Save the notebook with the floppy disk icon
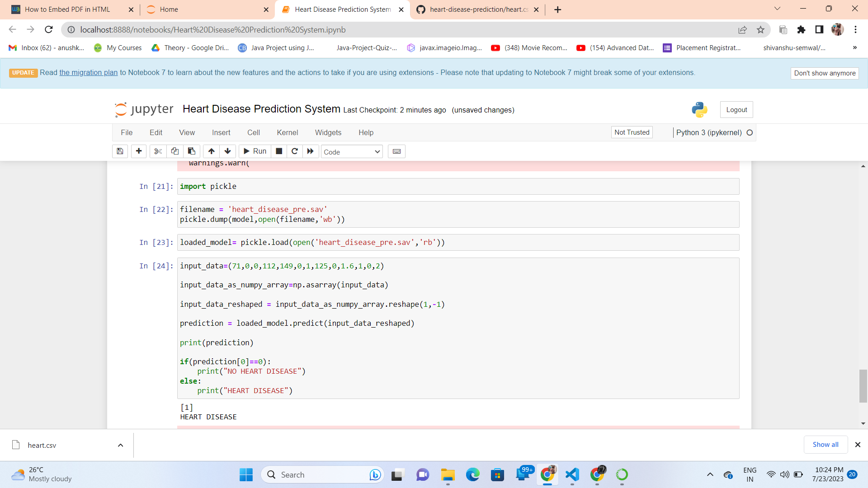Viewport: 868px width, 488px height. coord(120,151)
